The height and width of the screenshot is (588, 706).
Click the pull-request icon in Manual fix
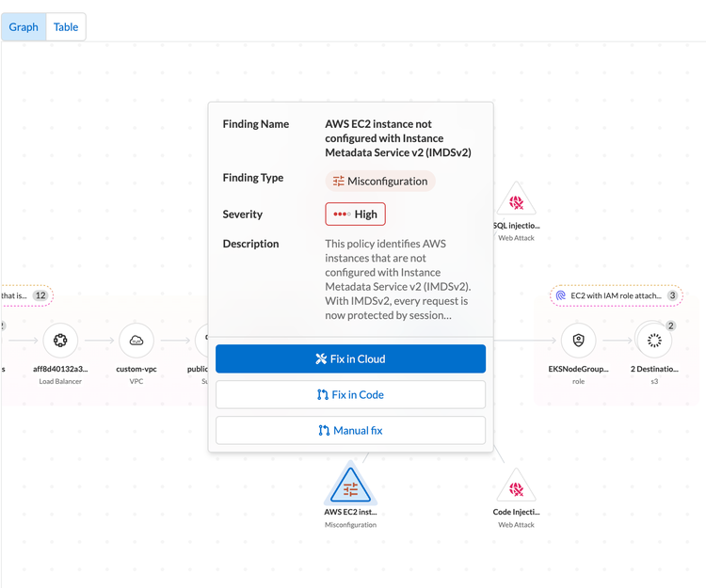point(324,431)
